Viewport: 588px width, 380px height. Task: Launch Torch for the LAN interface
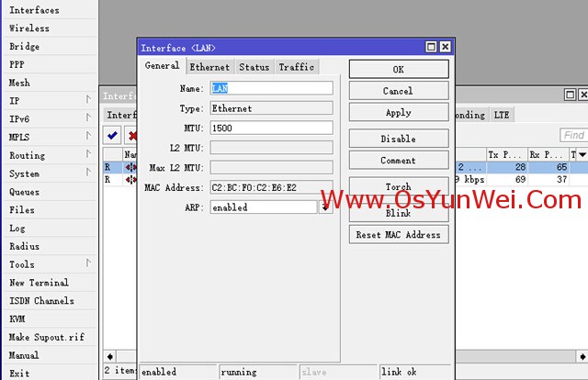pos(398,187)
